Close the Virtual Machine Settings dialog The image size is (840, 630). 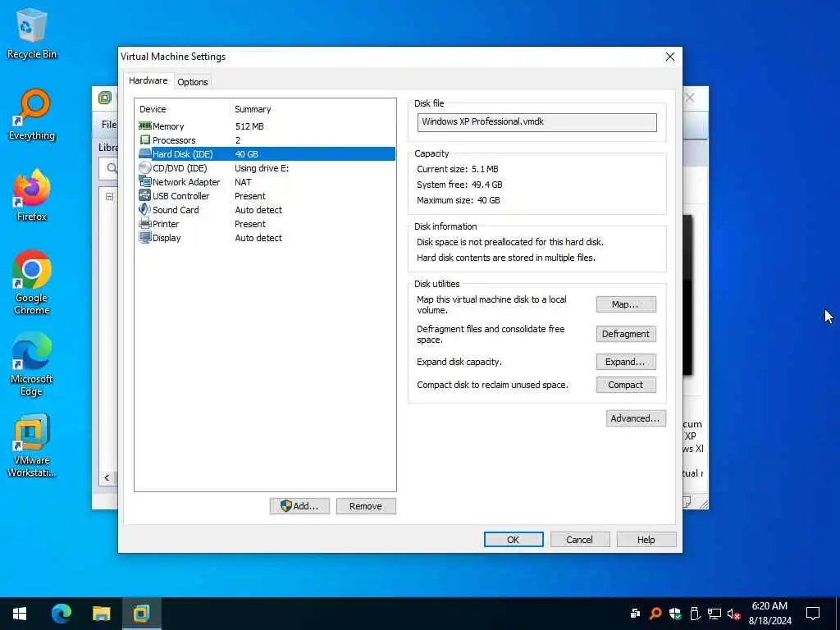[x=669, y=57]
